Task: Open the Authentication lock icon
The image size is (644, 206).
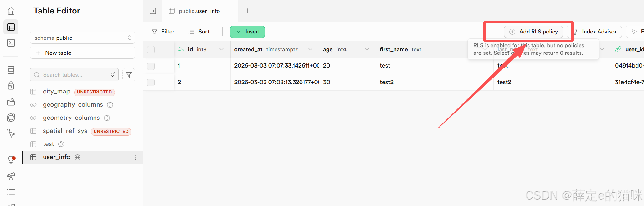Action: tap(11, 86)
